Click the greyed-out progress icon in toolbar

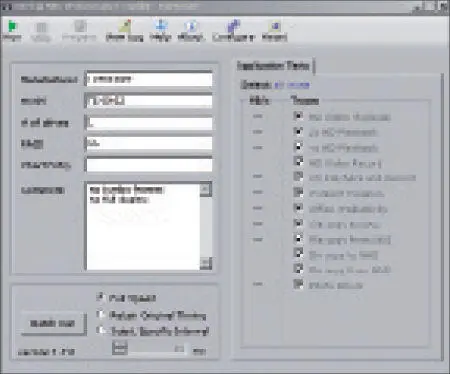pos(80,26)
